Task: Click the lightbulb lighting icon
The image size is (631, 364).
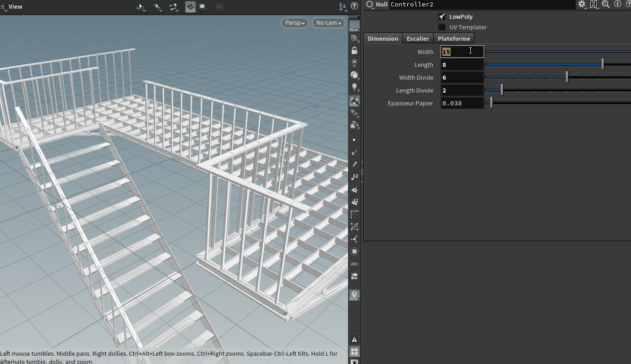Action: point(354,87)
